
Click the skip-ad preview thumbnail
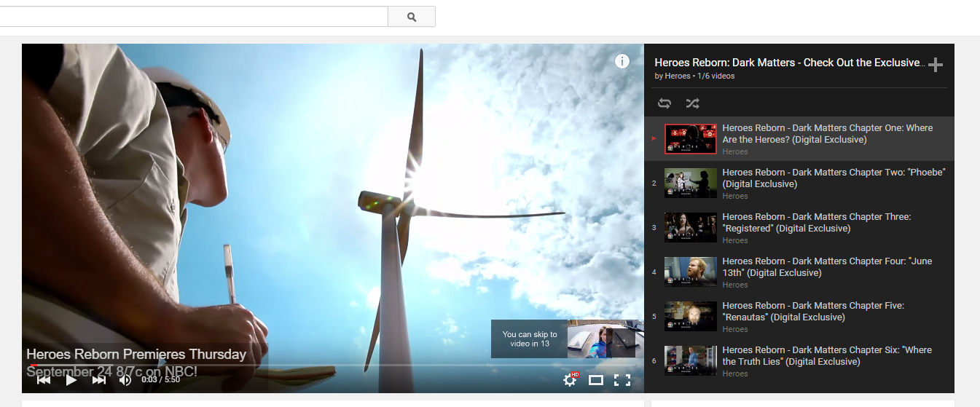pos(605,339)
